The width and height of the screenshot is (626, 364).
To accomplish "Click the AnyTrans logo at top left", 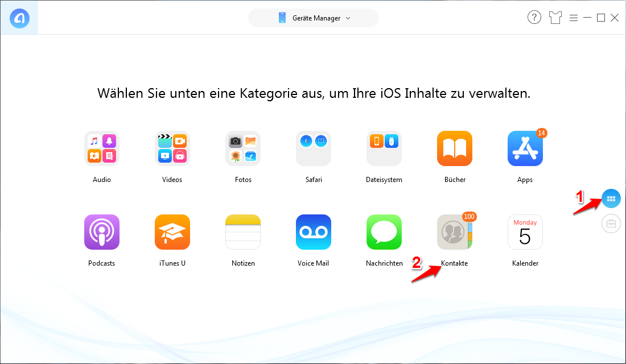I will point(19,18).
